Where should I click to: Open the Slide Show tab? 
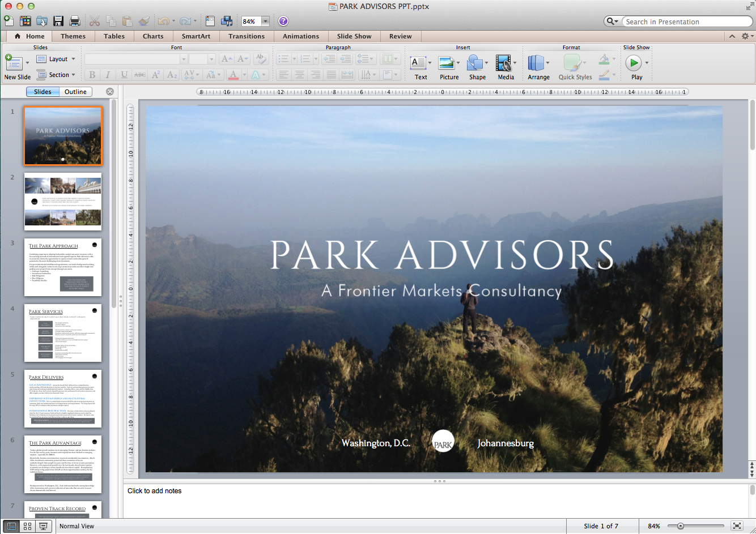click(x=354, y=36)
